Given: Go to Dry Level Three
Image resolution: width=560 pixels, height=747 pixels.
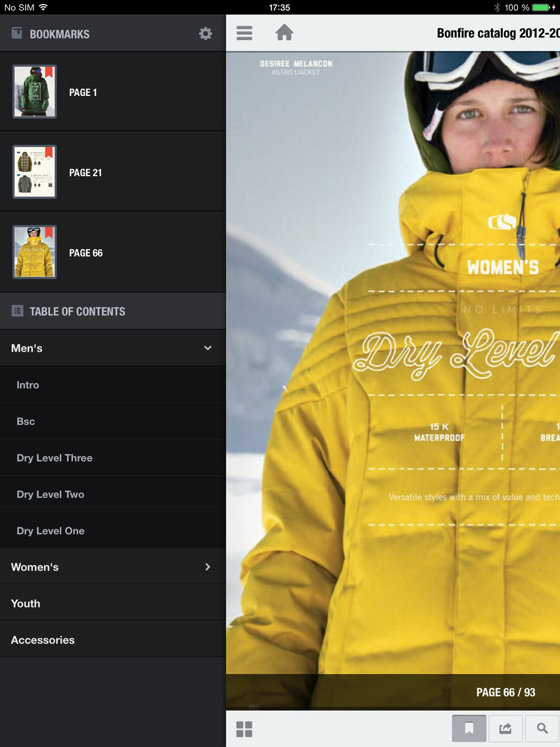Looking at the screenshot, I should [113, 458].
